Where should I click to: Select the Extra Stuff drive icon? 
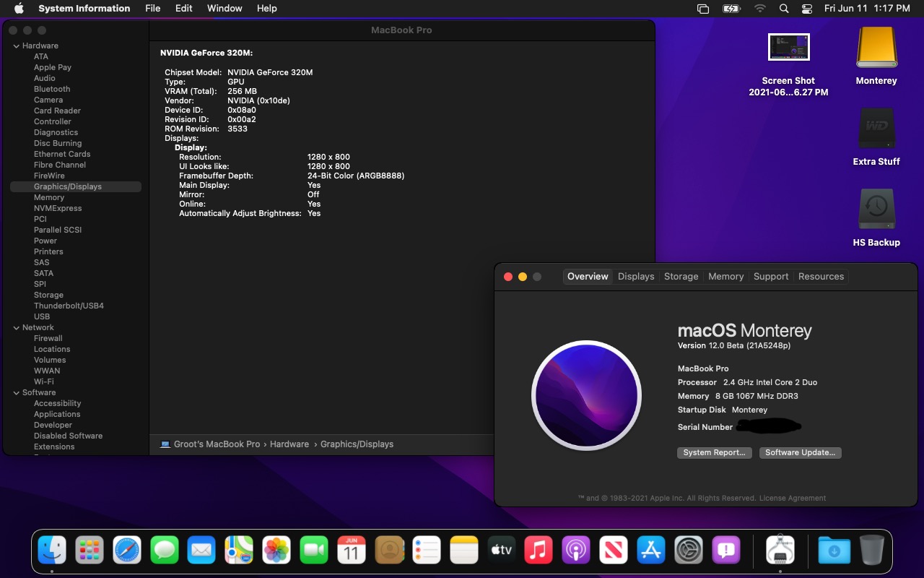coord(876,129)
